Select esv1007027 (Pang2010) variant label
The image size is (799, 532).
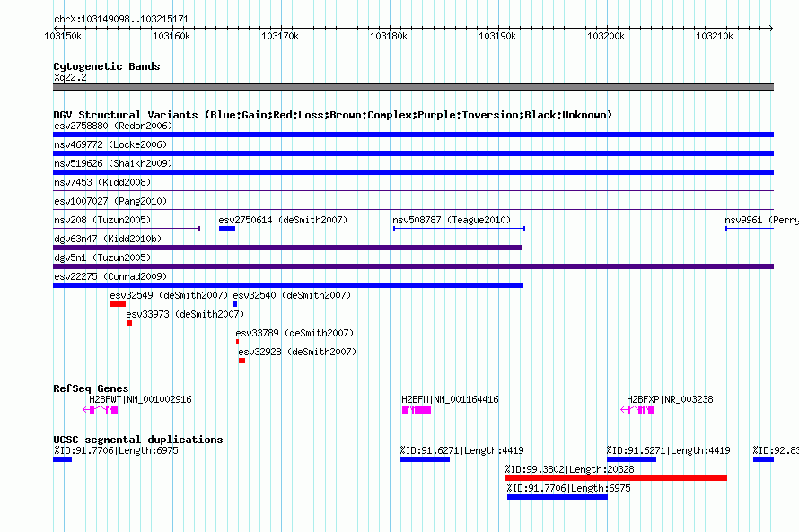coord(110,201)
